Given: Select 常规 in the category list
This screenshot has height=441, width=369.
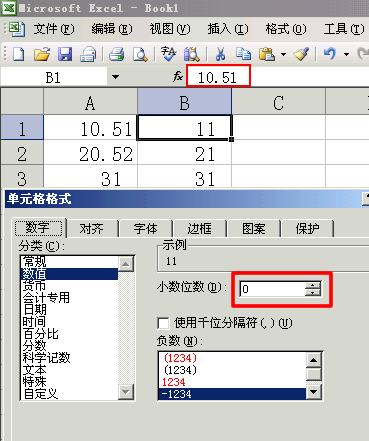Looking at the screenshot, I should [69, 262].
